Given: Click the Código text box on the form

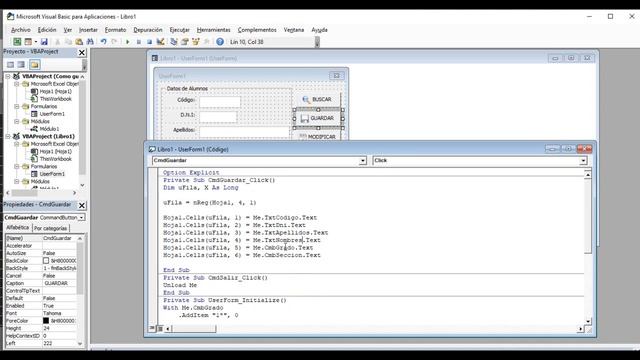Looking at the screenshot, I should (220, 101).
